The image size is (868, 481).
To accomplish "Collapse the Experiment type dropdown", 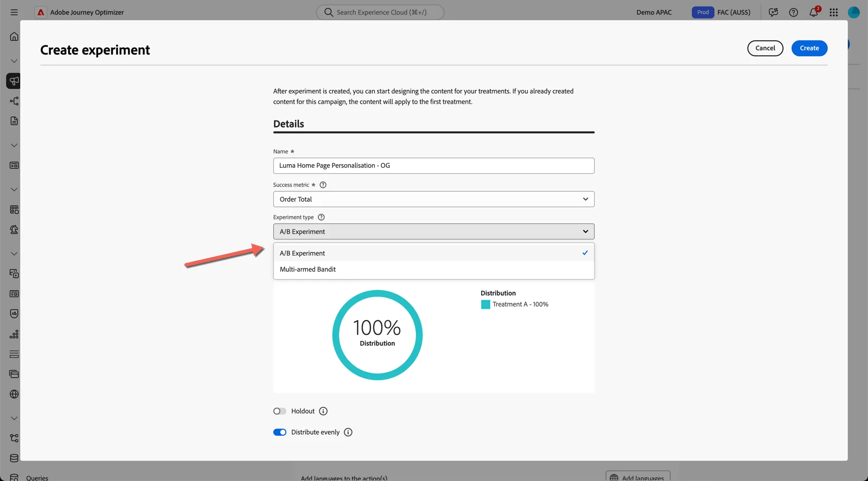I will tap(434, 231).
